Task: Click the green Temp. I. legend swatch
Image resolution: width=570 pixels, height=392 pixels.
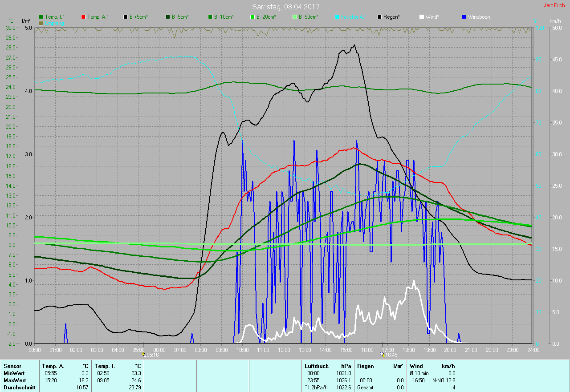Action: tap(41, 17)
